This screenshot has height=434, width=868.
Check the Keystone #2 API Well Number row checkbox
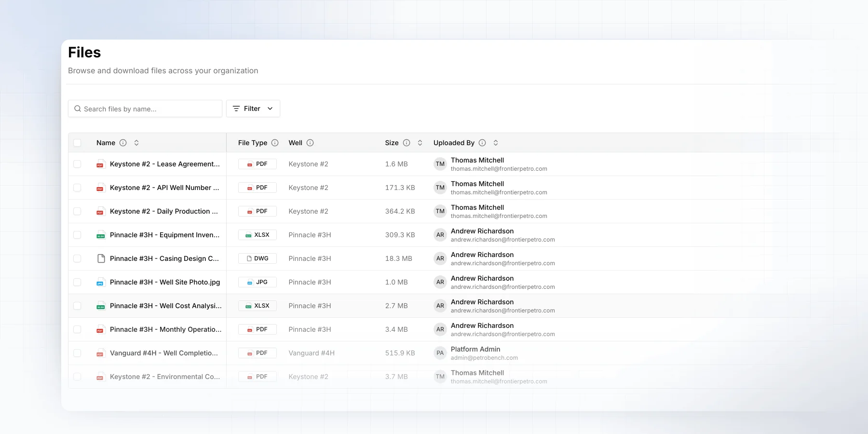point(77,188)
